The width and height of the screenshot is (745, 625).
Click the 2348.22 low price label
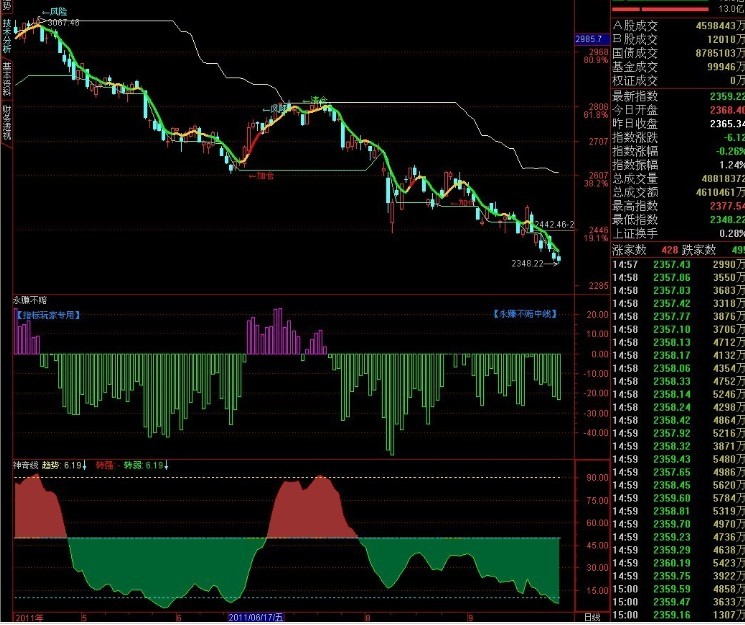[527, 263]
